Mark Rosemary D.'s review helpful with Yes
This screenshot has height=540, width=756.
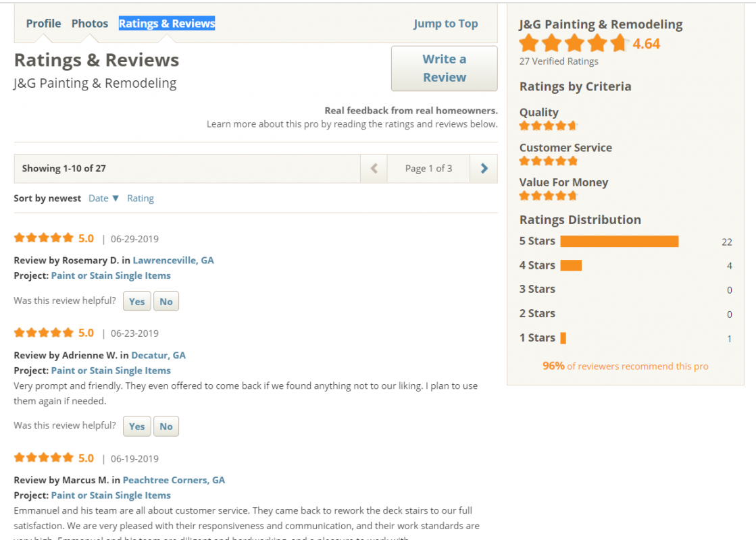(x=137, y=302)
